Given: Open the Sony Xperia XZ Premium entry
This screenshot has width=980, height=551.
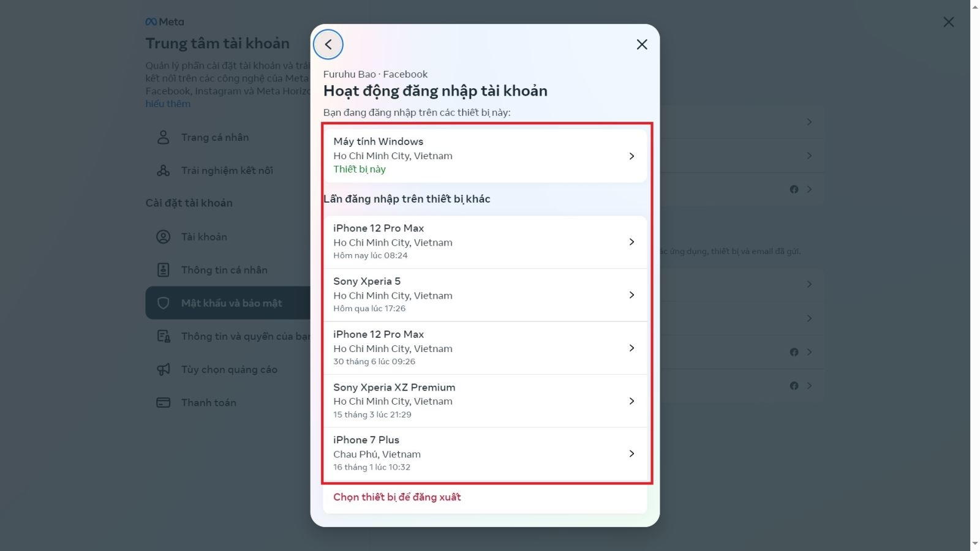Looking at the screenshot, I should pos(485,401).
